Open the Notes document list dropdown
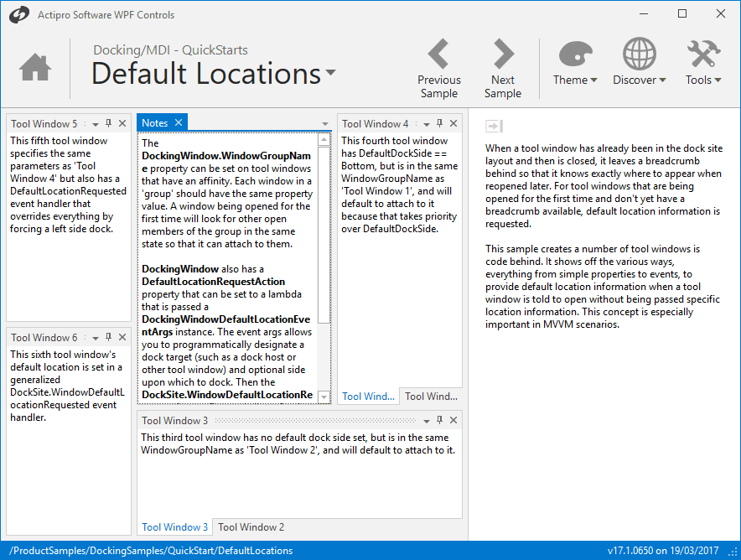Image resolution: width=741 pixels, height=560 pixels. pyautogui.click(x=325, y=124)
